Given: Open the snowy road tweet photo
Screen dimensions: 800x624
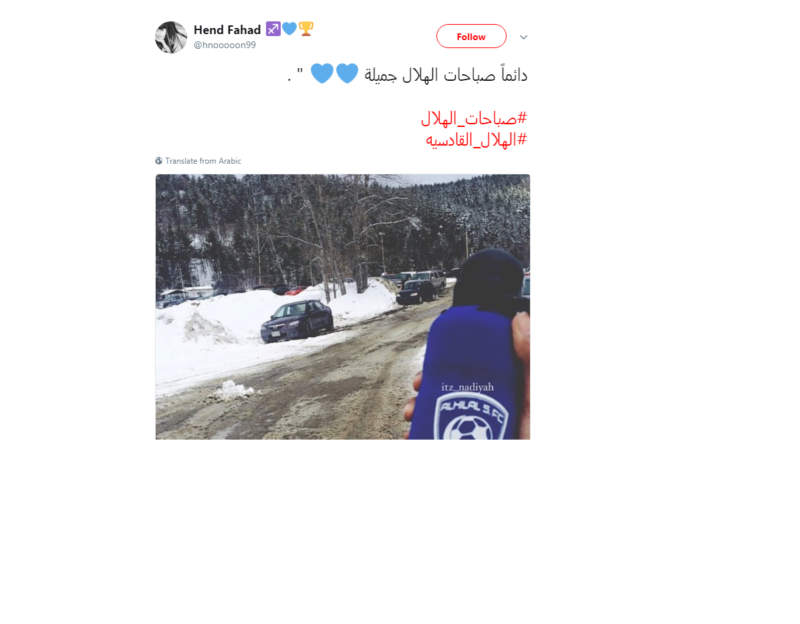Looking at the screenshot, I should click(x=343, y=307).
